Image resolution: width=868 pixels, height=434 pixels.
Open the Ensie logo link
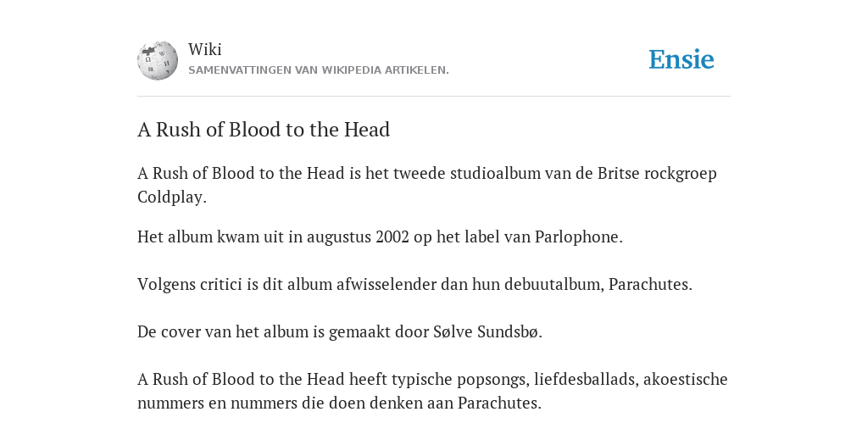[682, 60]
